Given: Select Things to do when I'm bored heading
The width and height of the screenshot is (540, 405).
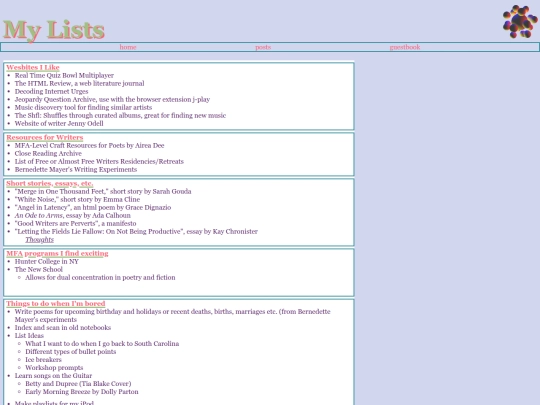Looking at the screenshot, I should [x=55, y=304].
